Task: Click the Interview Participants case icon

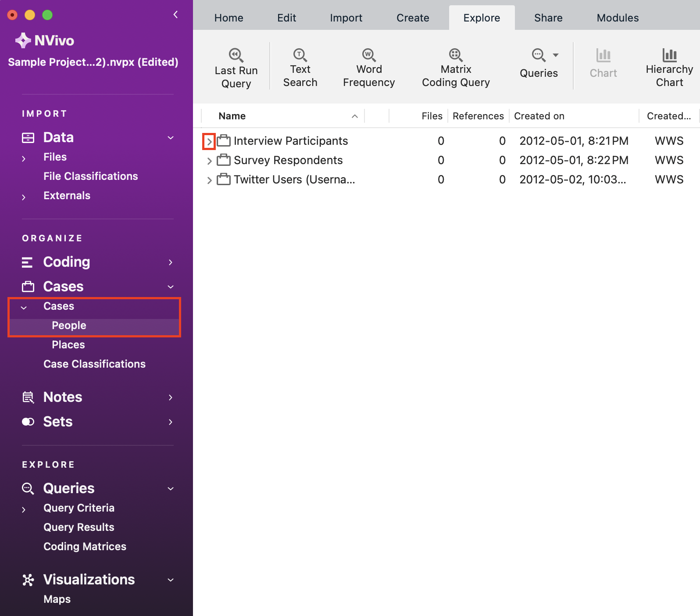Action: (224, 140)
